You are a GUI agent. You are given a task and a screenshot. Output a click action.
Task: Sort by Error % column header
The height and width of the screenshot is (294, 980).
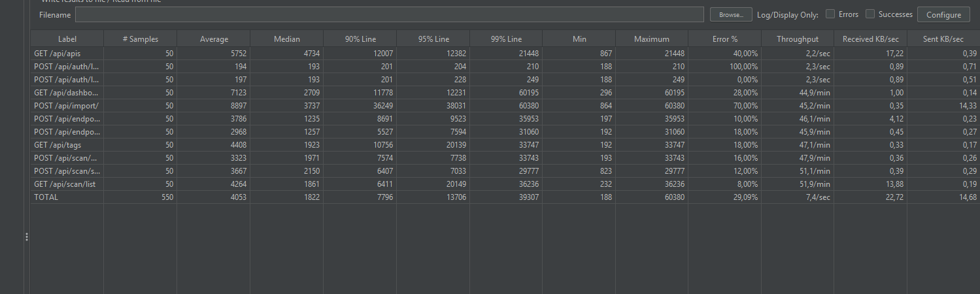pos(725,39)
